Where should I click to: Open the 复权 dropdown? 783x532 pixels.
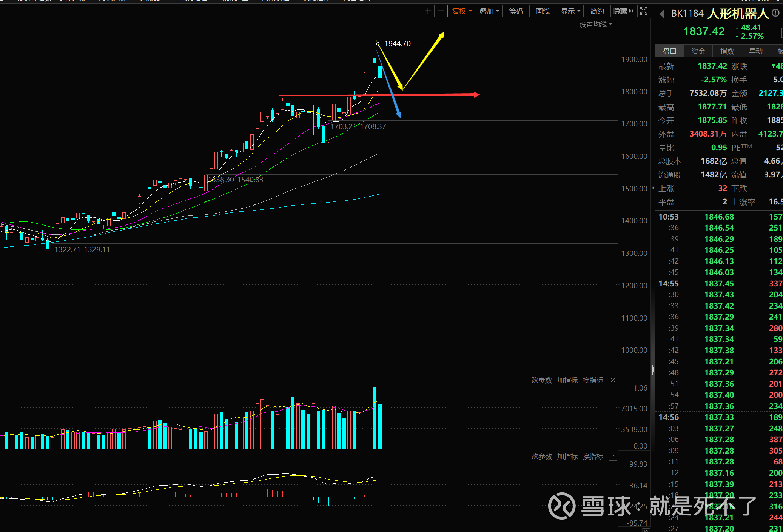tap(461, 11)
